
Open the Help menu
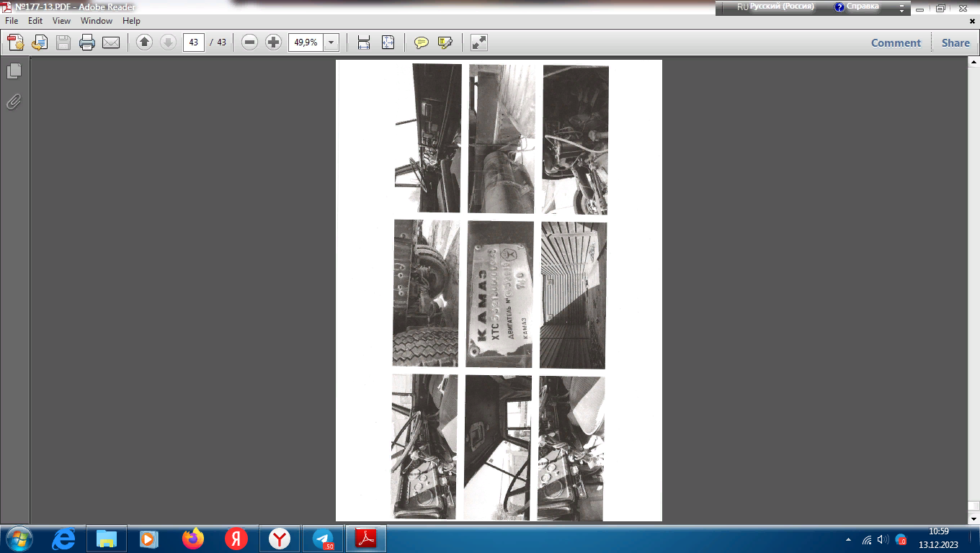pos(131,21)
